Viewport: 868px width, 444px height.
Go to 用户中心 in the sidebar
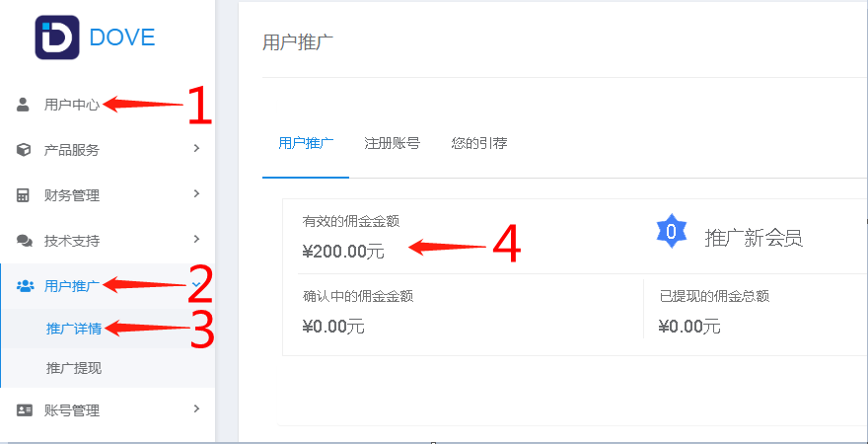72,105
